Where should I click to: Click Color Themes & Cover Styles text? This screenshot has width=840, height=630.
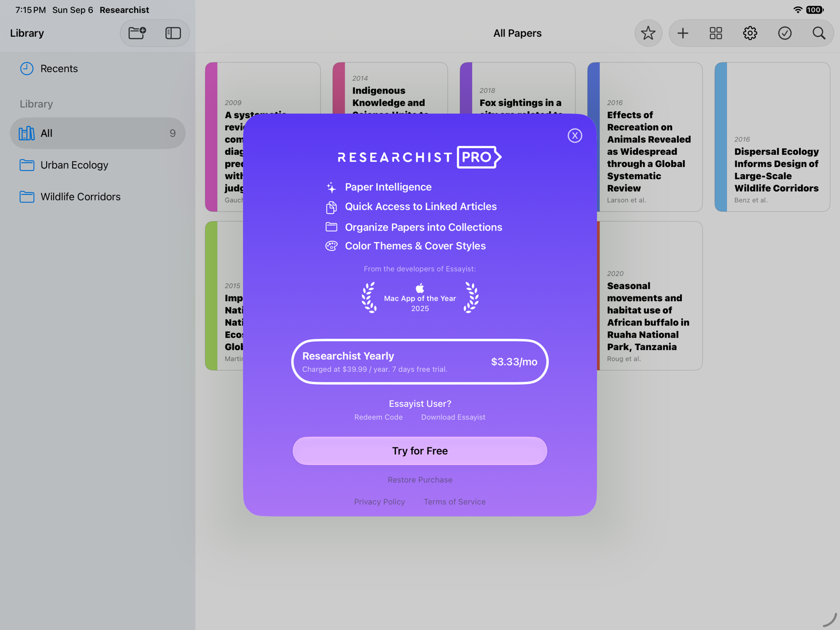415,246
